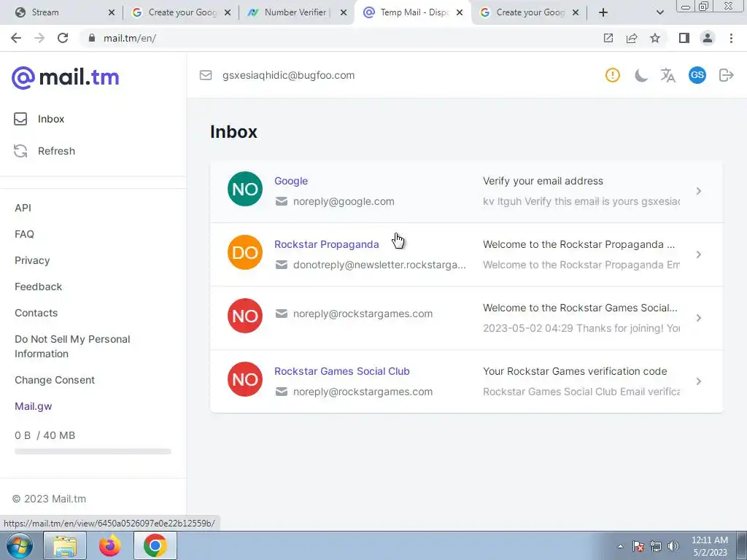Screen dimensions: 747x560
Task: Show hidden system tray icons
Action: (x=620, y=546)
